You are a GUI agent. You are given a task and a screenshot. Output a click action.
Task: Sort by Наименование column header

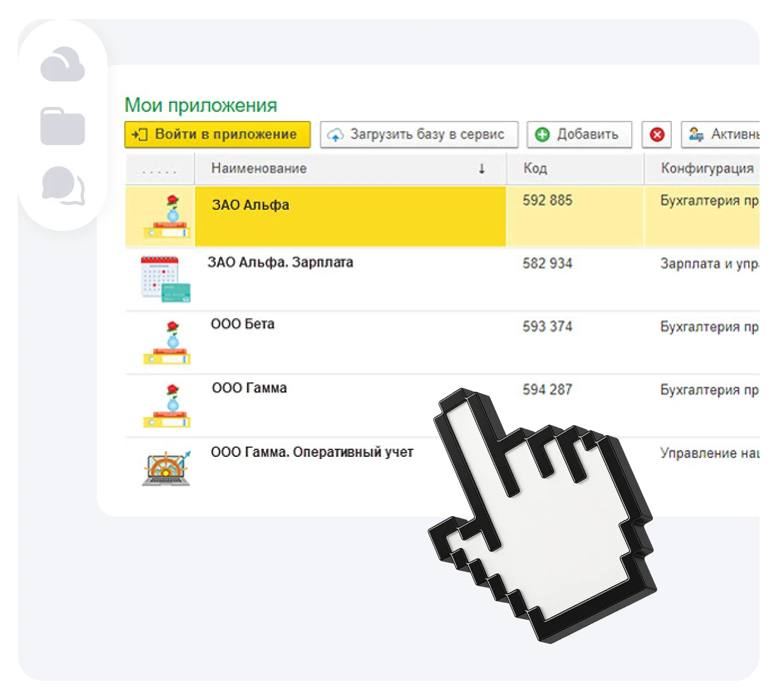[x=259, y=169]
